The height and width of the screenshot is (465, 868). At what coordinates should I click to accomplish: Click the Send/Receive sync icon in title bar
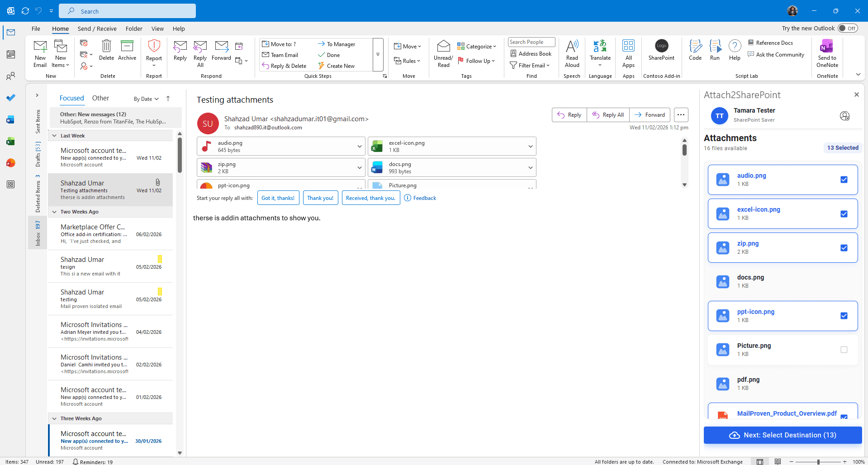click(x=25, y=11)
